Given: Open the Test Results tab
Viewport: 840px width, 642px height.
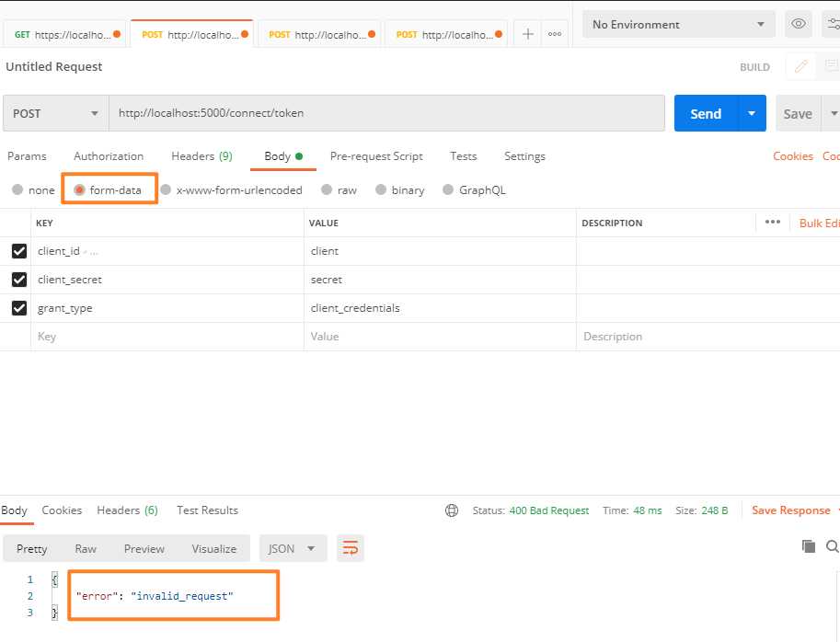Looking at the screenshot, I should 207,510.
